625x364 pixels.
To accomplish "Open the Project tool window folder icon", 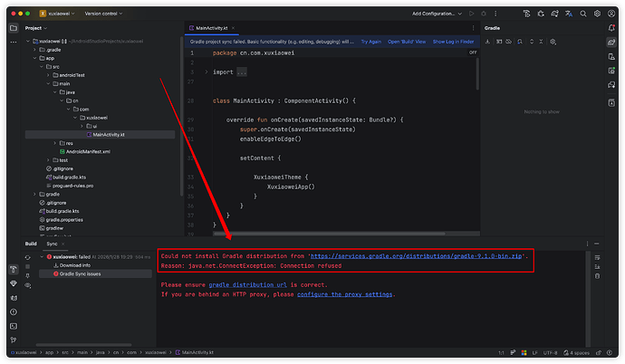I will pyautogui.click(x=14, y=28).
